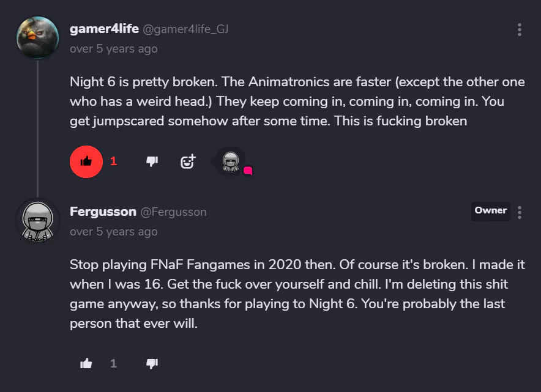Click the like count on Fergusson's reply
The image size is (541, 392).
(x=113, y=363)
